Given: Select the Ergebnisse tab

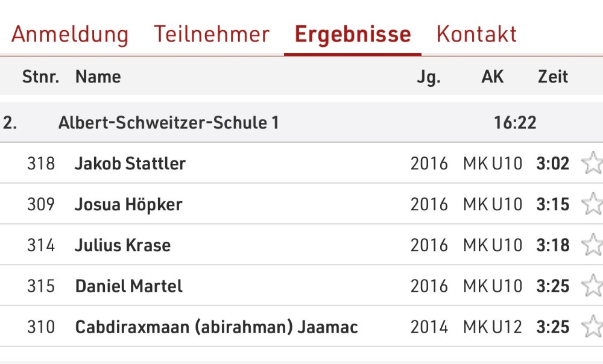Looking at the screenshot, I should (x=353, y=34).
